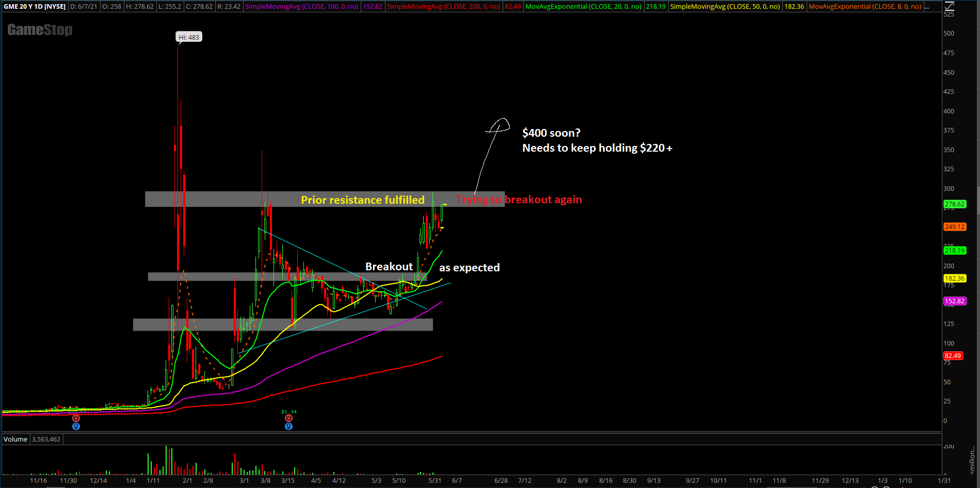Select the 'Trying to breakout again' red note
Screen dimensions: 980x488
coord(519,200)
